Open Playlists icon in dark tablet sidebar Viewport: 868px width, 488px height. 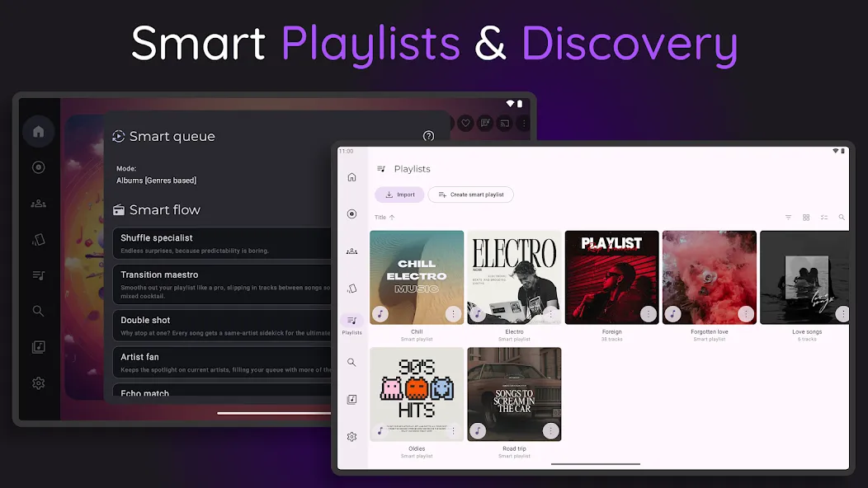[38, 275]
